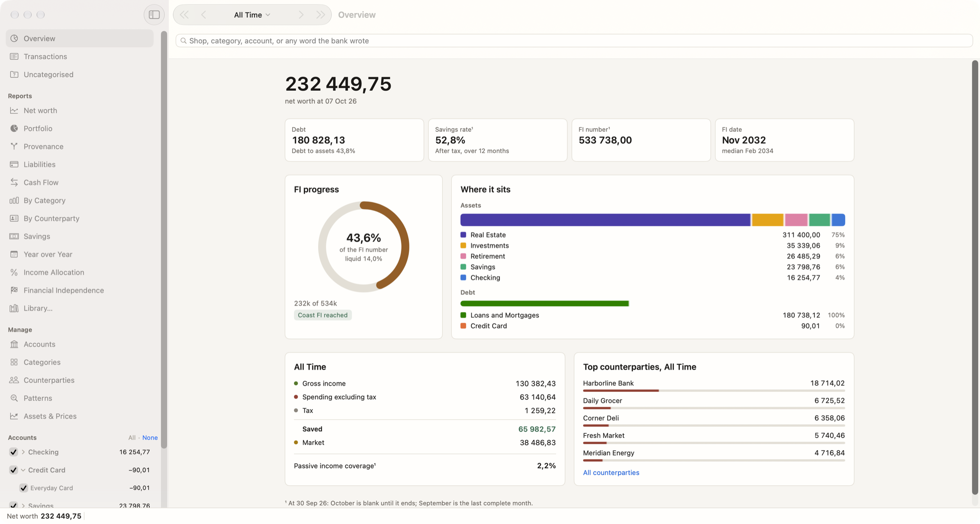The image size is (980, 524).
Task: Open the All Time period dropdown
Action: pyautogui.click(x=252, y=15)
